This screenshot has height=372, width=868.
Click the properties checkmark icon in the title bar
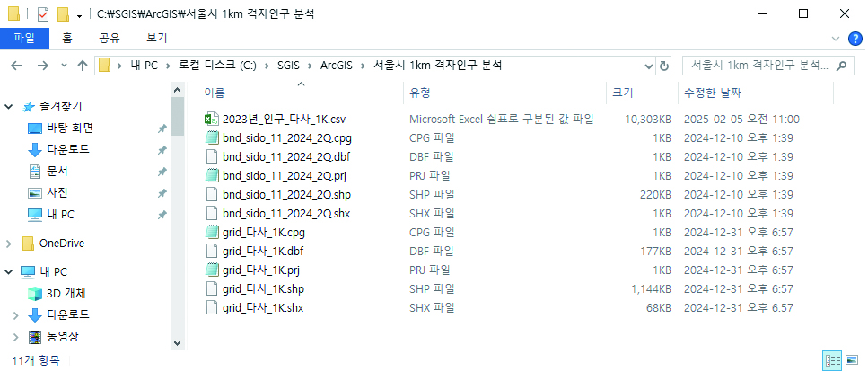pos(42,14)
